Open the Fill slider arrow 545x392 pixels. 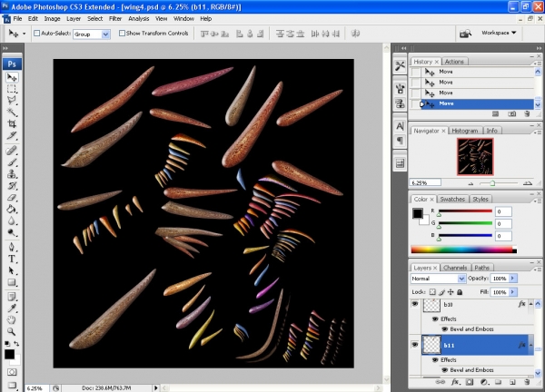coord(512,292)
